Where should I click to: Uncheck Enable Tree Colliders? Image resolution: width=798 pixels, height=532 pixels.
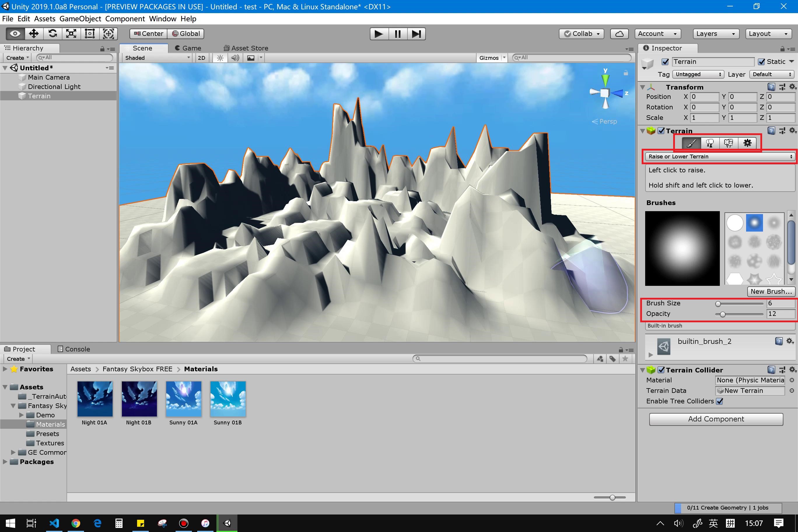tap(720, 401)
